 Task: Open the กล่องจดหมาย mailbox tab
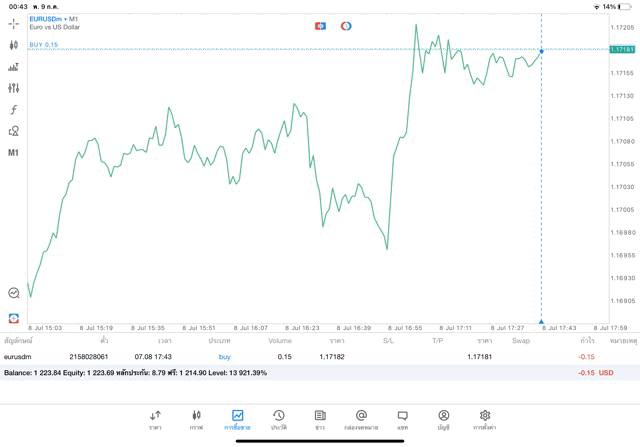(x=361, y=419)
